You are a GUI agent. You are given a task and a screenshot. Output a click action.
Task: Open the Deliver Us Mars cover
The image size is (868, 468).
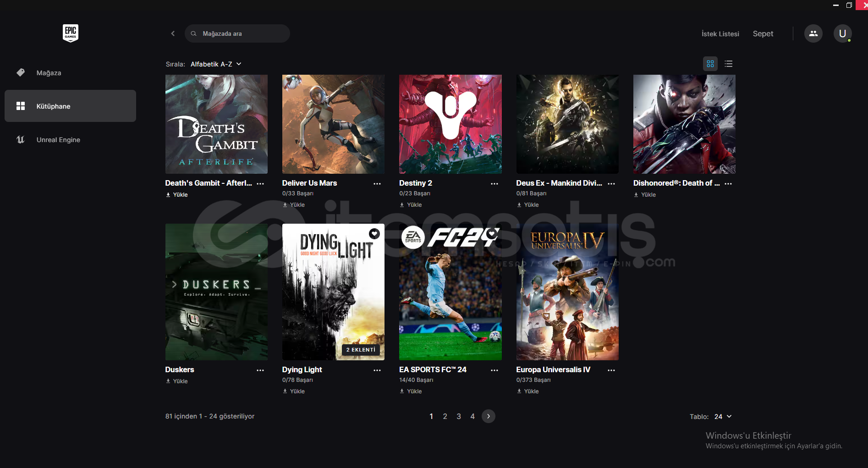pyautogui.click(x=333, y=124)
